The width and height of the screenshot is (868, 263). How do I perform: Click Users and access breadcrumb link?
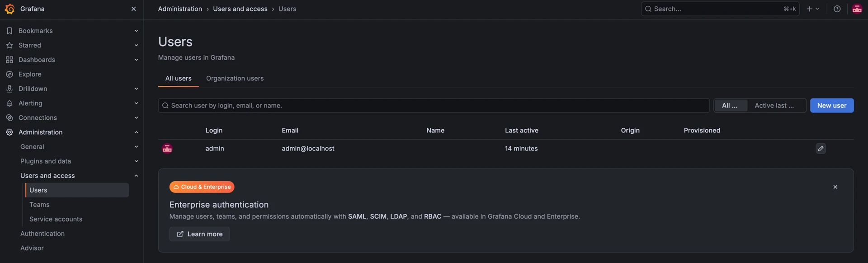[x=240, y=9]
